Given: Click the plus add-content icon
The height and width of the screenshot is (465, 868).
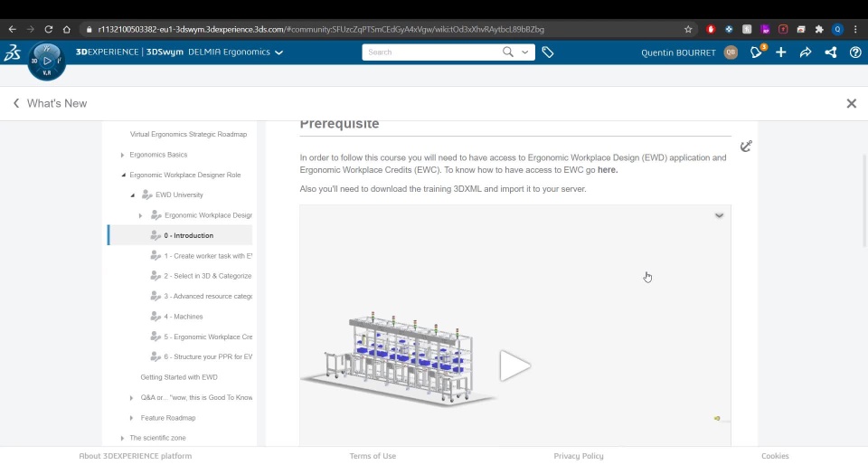Looking at the screenshot, I should [781, 52].
